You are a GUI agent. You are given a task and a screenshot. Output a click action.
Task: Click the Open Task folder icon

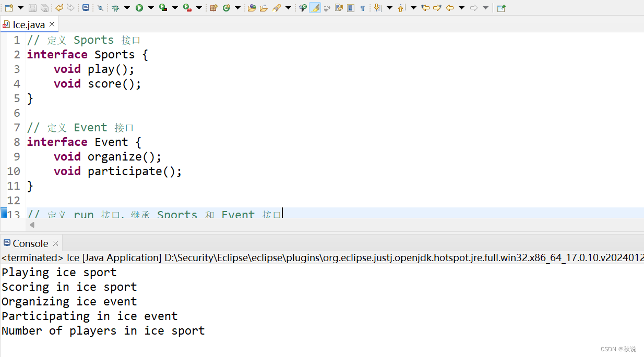(264, 8)
